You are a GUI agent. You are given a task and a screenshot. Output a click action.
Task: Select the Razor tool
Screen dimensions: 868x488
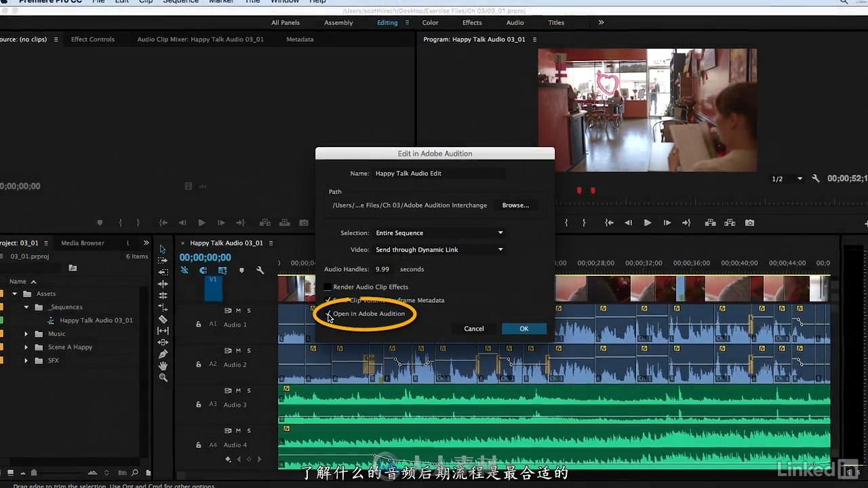pyautogui.click(x=163, y=319)
